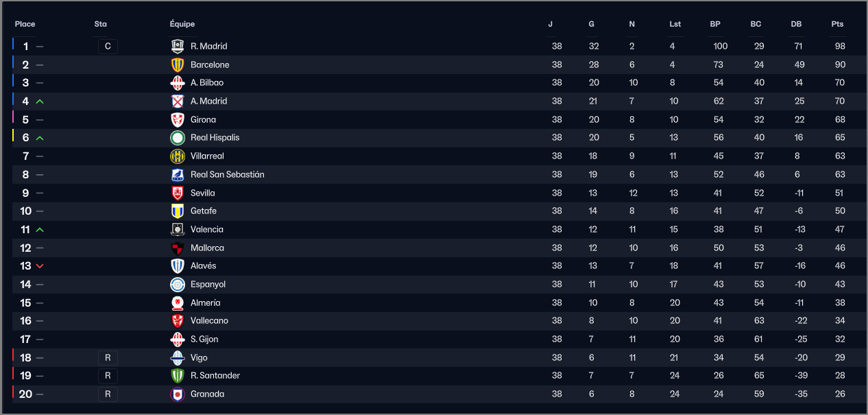Screen dimensions: 868x415
Task: Click the Real Hispalis green crest
Action: pyautogui.click(x=178, y=138)
